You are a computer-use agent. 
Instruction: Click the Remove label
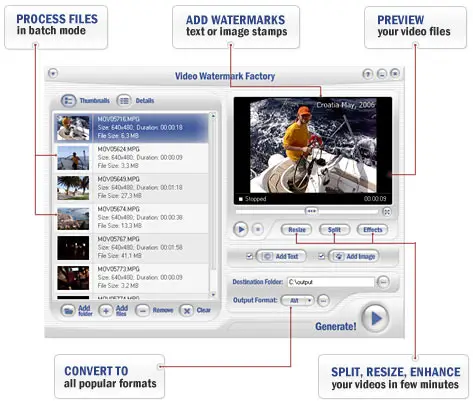[163, 310]
